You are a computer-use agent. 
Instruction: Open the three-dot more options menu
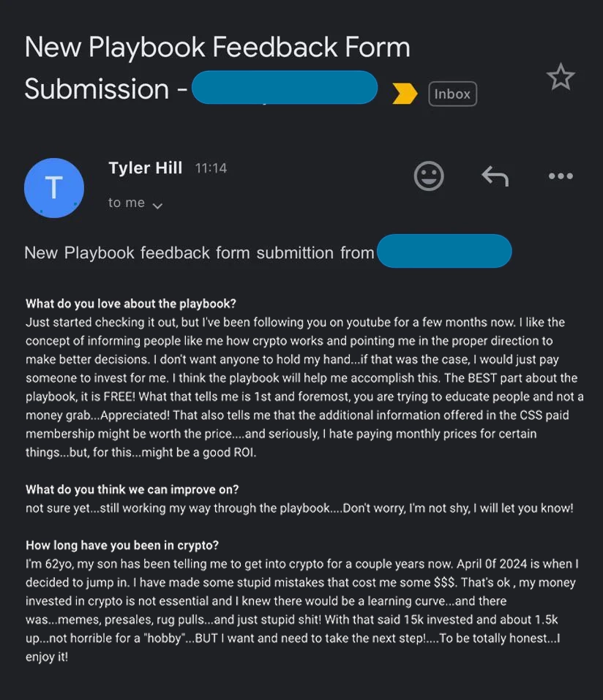561,176
